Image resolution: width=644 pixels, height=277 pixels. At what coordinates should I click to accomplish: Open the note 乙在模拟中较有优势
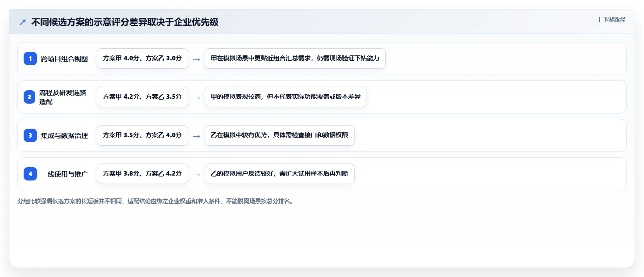point(279,135)
